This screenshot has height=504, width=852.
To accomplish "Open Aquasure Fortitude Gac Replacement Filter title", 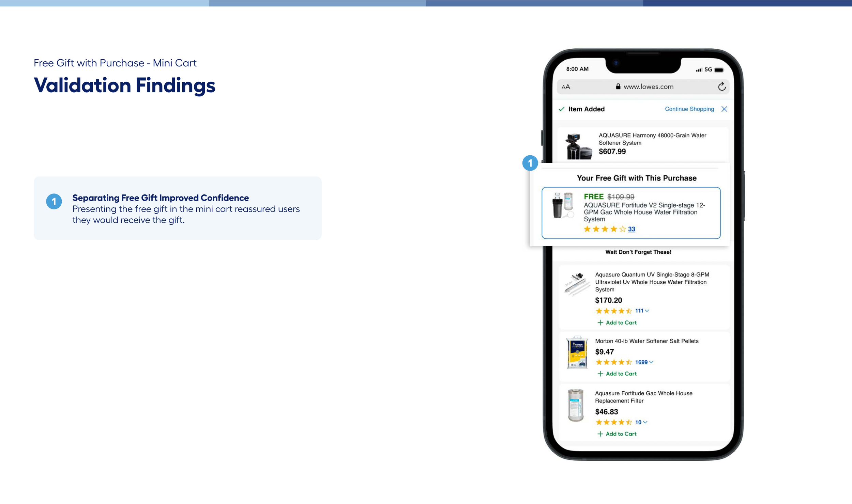I will click(x=643, y=397).
